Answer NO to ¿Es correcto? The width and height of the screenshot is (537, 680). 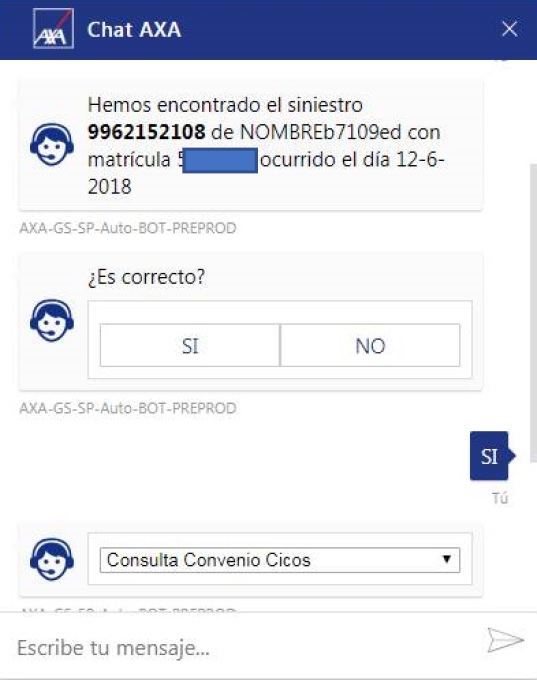click(x=370, y=346)
